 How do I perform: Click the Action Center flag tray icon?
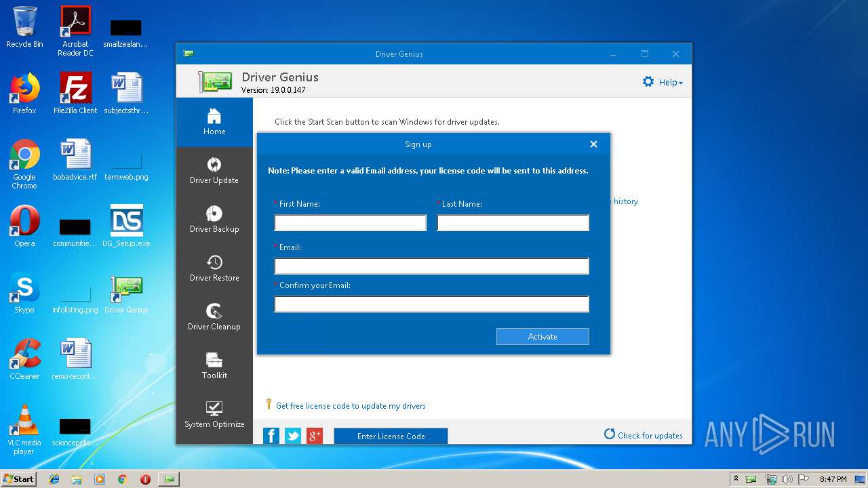pos(804,479)
